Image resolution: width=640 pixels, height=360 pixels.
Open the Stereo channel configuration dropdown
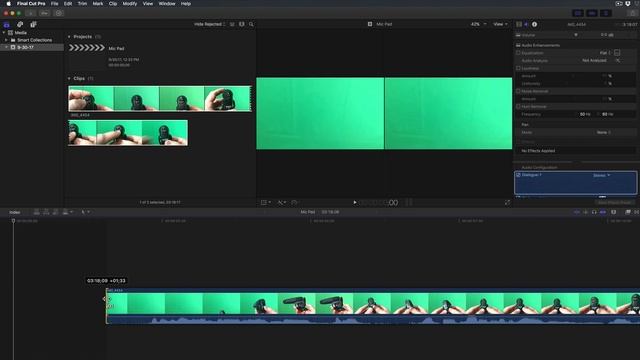coord(602,175)
